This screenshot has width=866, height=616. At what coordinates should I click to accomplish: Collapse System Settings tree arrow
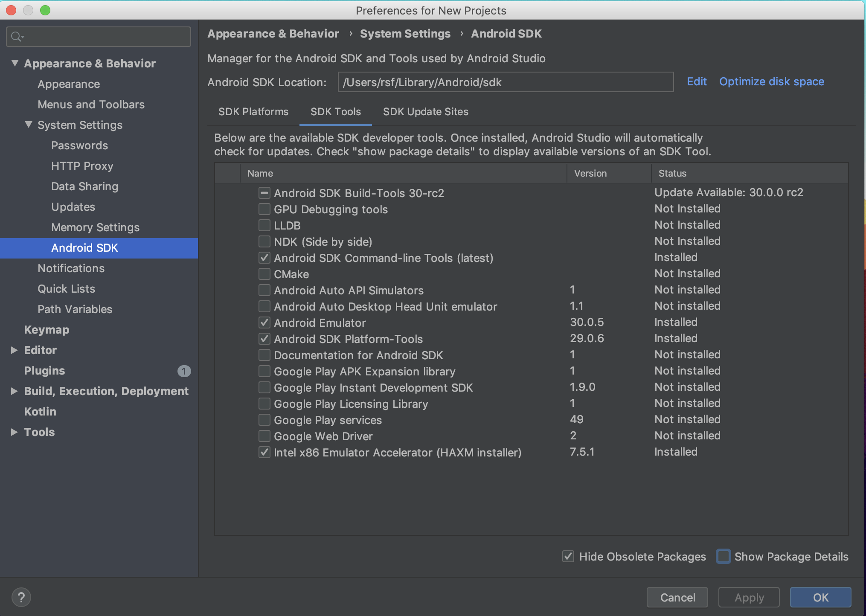pos(29,125)
